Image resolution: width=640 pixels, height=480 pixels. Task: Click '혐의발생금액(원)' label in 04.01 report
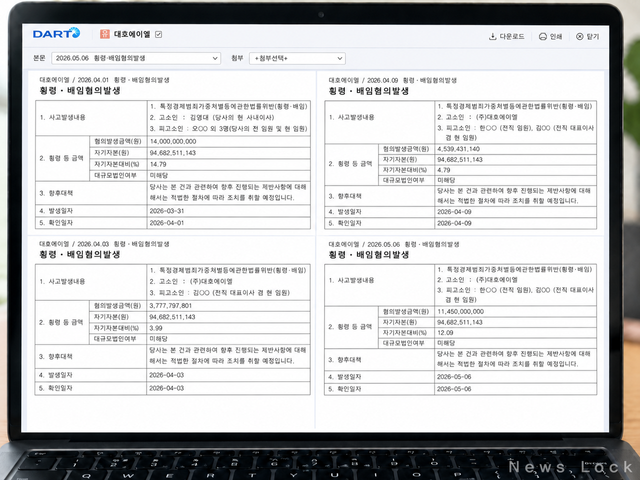[118, 142]
